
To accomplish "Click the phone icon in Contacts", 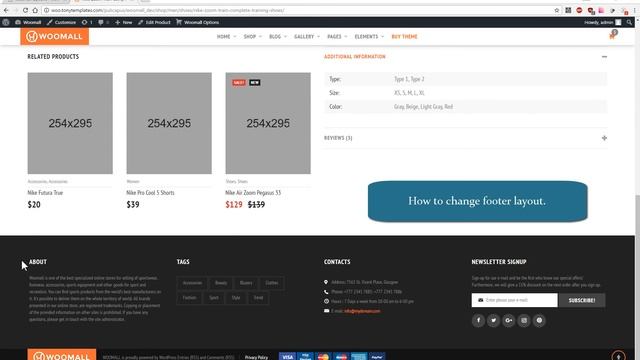I will [326, 292].
